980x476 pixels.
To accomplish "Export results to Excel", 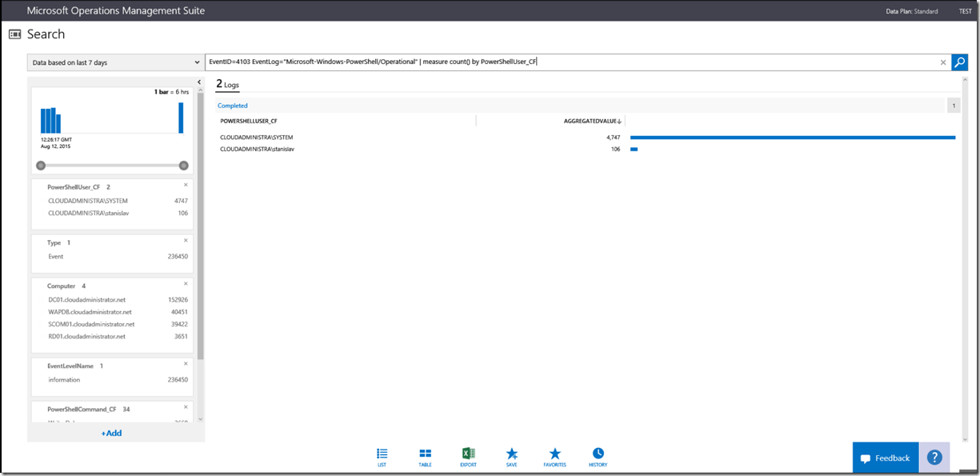I will [468, 457].
